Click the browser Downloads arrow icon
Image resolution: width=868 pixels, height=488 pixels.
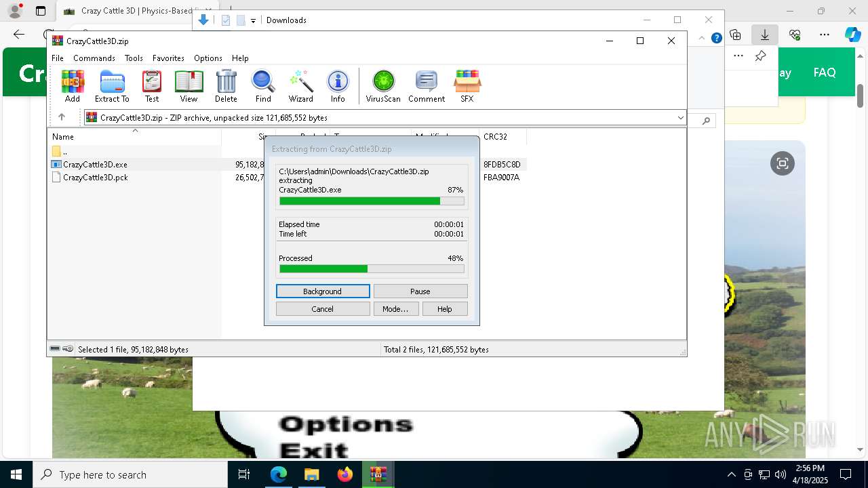pyautogui.click(x=765, y=35)
